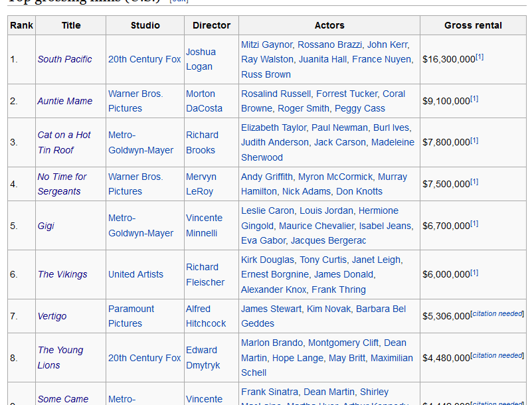Open actor Maurice Chevalier link
The image size is (532, 405).
316,226
